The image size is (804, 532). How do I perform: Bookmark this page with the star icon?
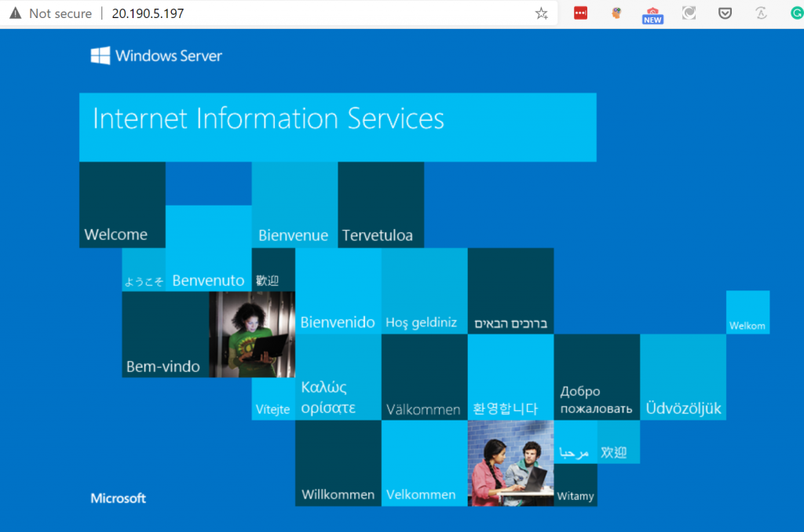click(x=542, y=13)
